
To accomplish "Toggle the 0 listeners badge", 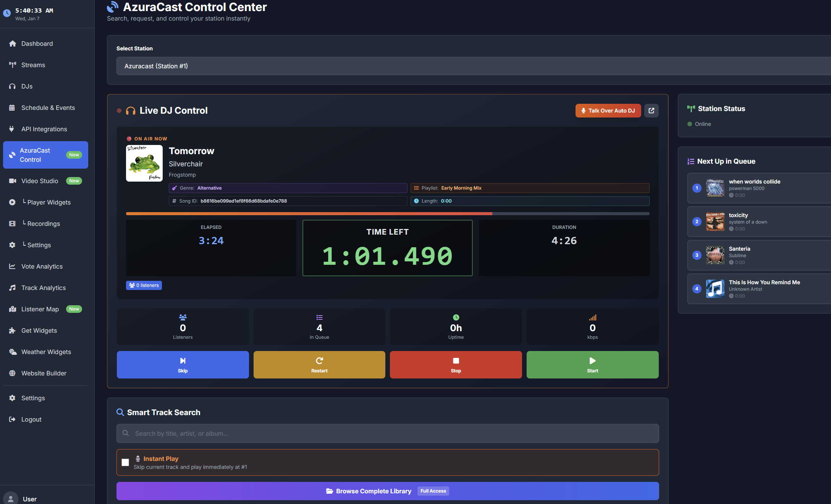I will pyautogui.click(x=144, y=285).
